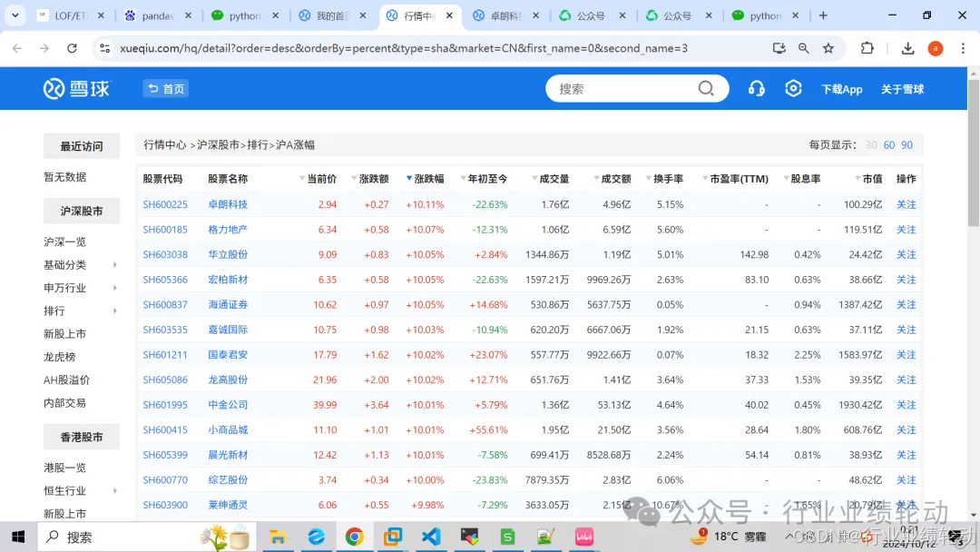Image resolution: width=980 pixels, height=552 pixels.
Task: Open Windows Start menu
Action: 18,537
